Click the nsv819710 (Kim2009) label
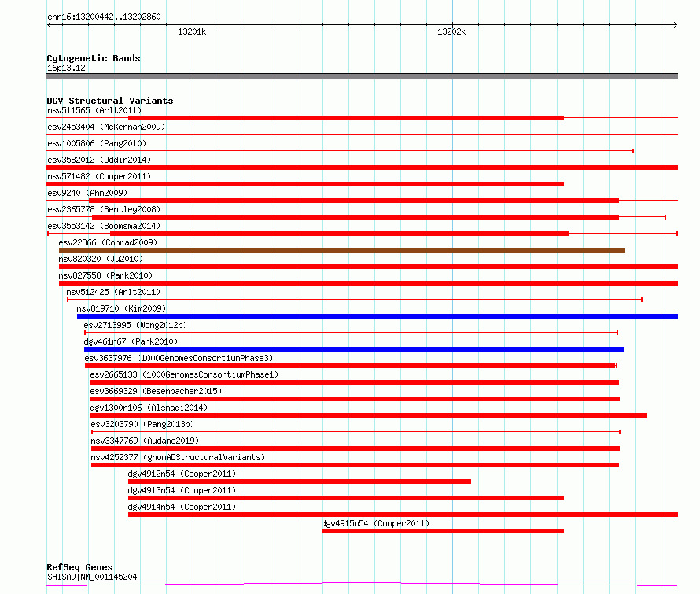Image resolution: width=700 pixels, height=594 pixels. click(121, 308)
